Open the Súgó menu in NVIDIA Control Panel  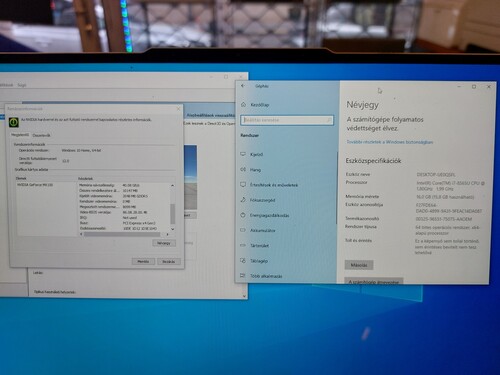click(x=22, y=85)
